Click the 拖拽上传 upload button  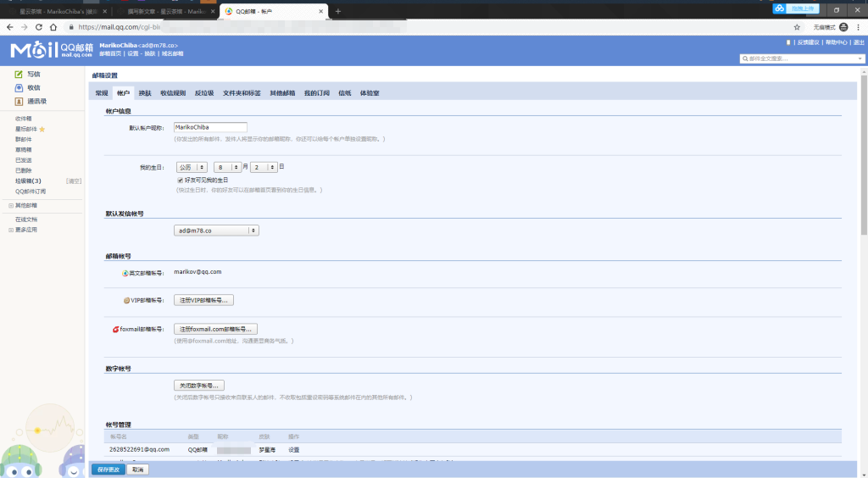tap(803, 8)
